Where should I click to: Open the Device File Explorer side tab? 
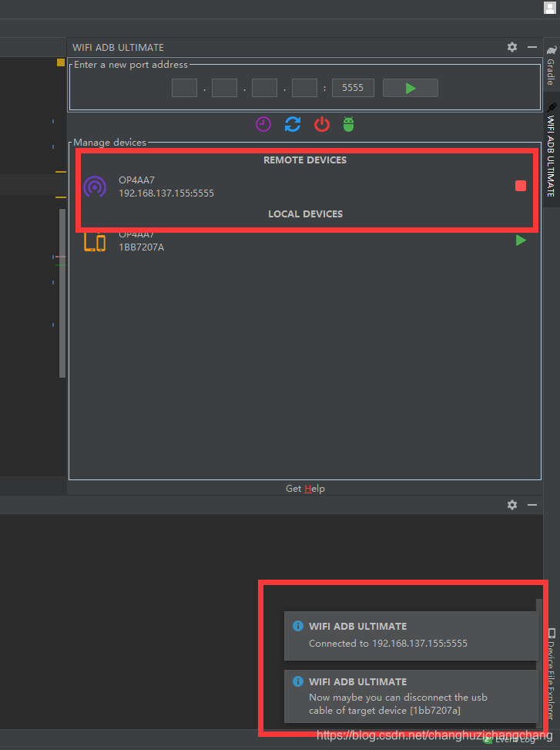(552, 674)
